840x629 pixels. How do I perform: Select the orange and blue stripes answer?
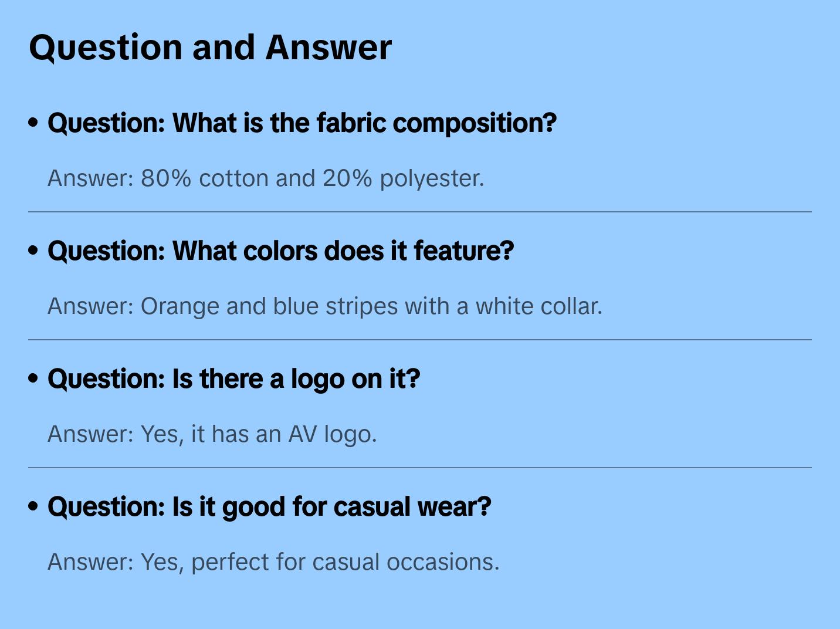pyautogui.click(x=324, y=306)
